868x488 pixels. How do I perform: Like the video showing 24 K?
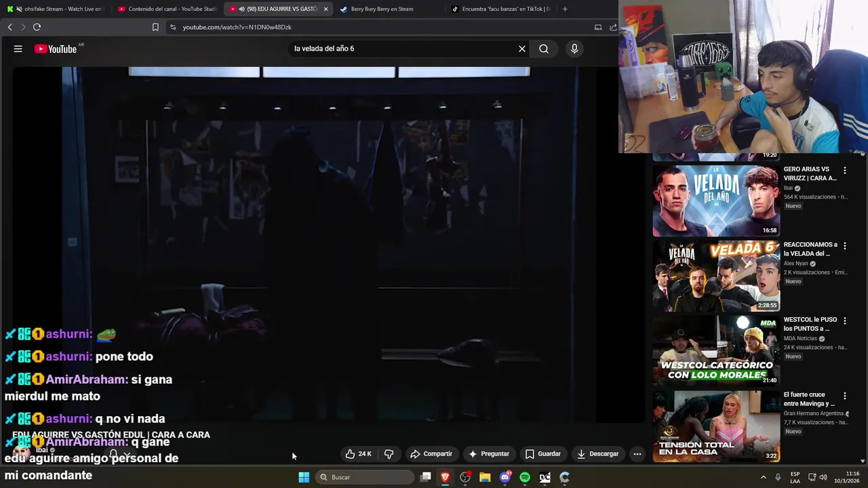(359, 454)
